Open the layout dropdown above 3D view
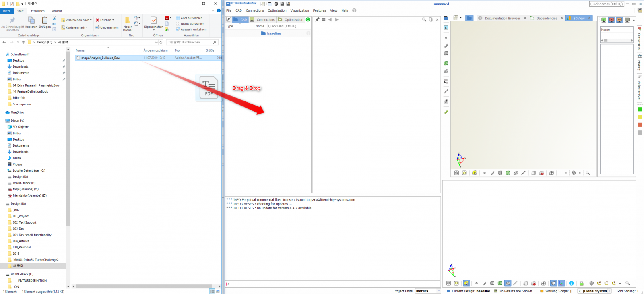Image resolution: width=644 pixels, height=294 pixels. [460, 18]
